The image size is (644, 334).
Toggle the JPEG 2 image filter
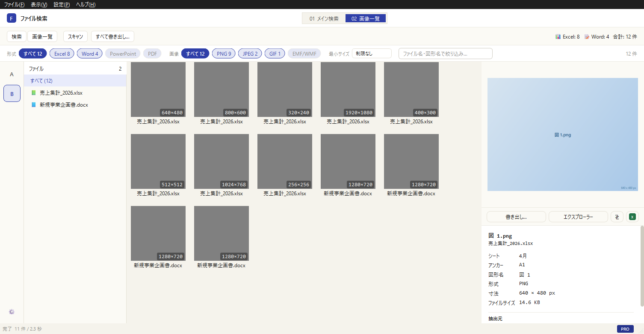click(x=250, y=54)
